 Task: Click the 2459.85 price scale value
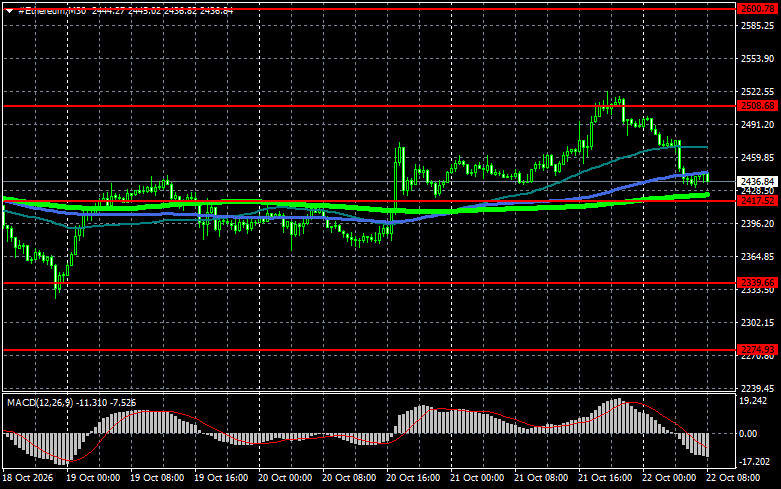[757, 157]
